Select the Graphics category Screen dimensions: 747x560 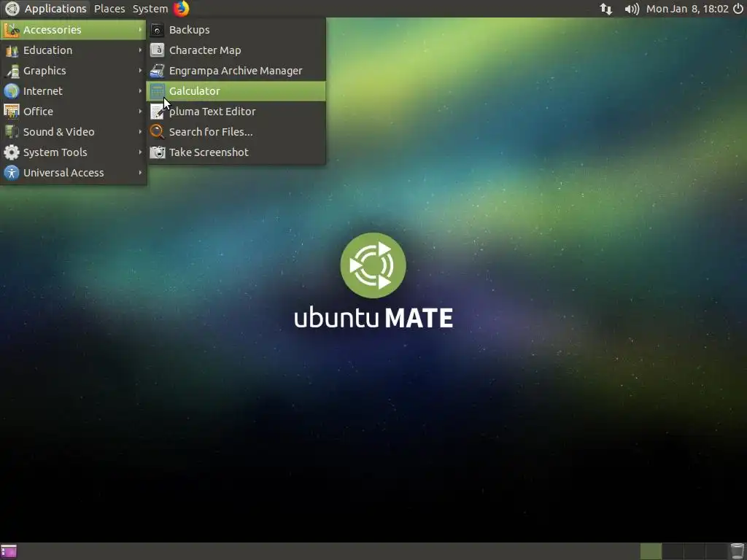(x=74, y=71)
